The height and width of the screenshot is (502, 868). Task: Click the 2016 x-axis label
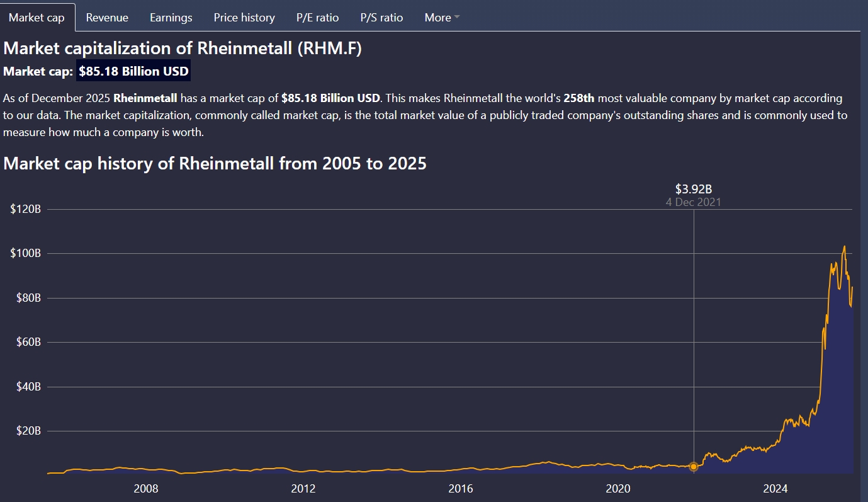[x=461, y=489]
